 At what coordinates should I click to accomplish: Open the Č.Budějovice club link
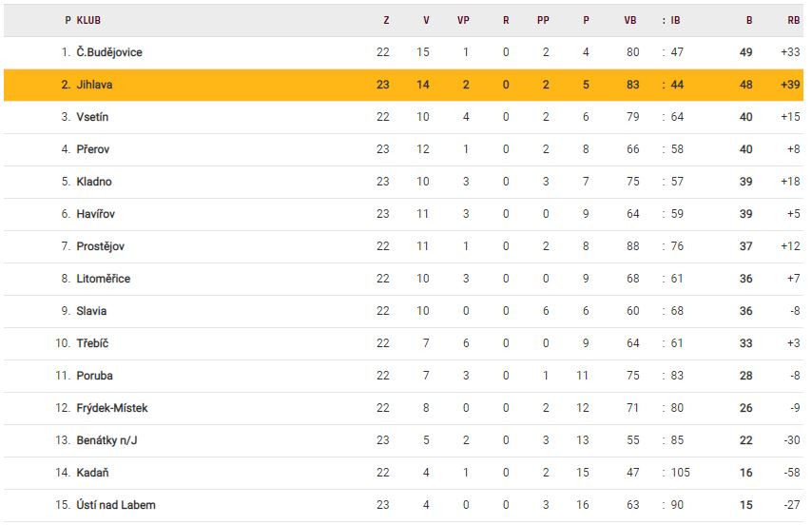point(109,52)
